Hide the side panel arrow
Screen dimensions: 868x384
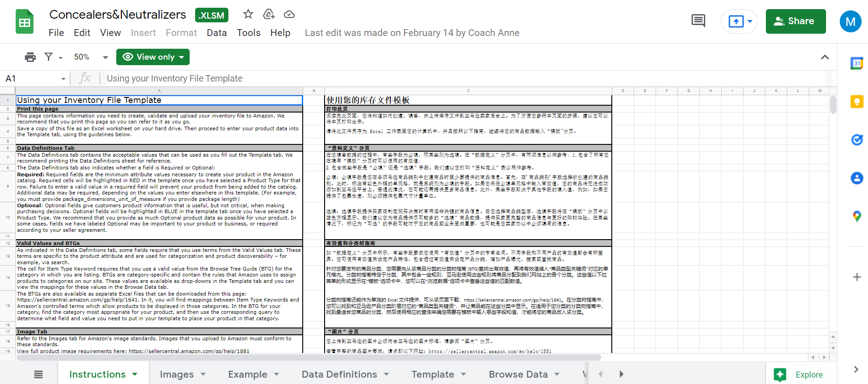pos(856,369)
